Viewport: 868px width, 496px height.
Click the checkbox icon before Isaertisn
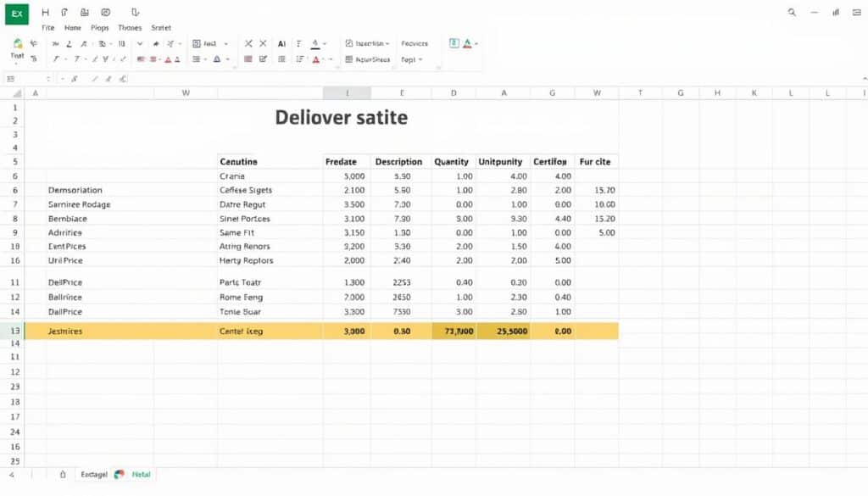348,43
